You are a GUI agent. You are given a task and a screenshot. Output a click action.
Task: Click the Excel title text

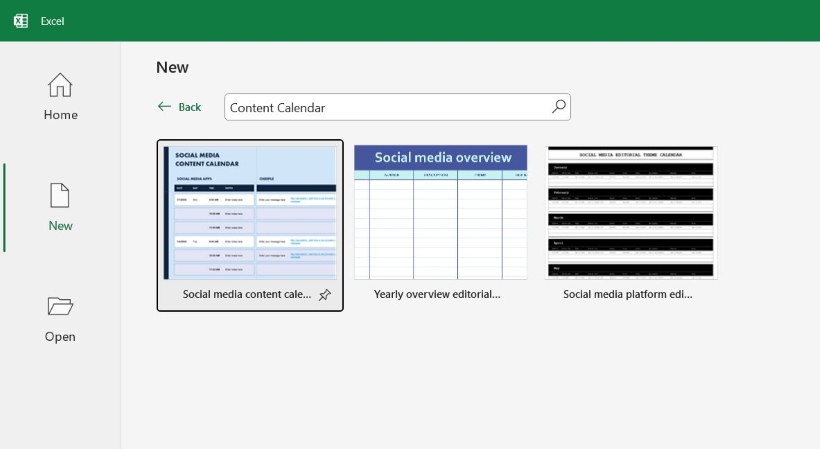[x=52, y=21]
